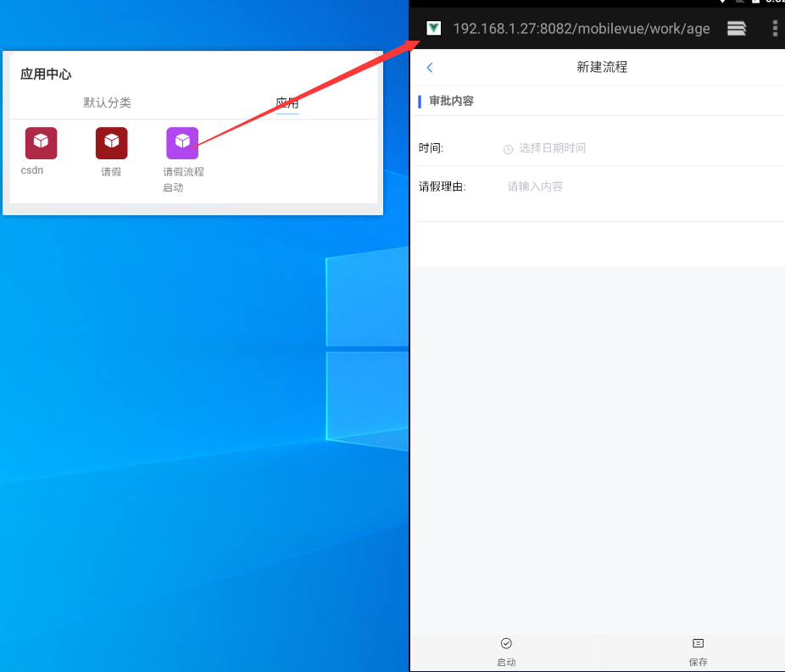Open the csdn app icon

point(41,143)
